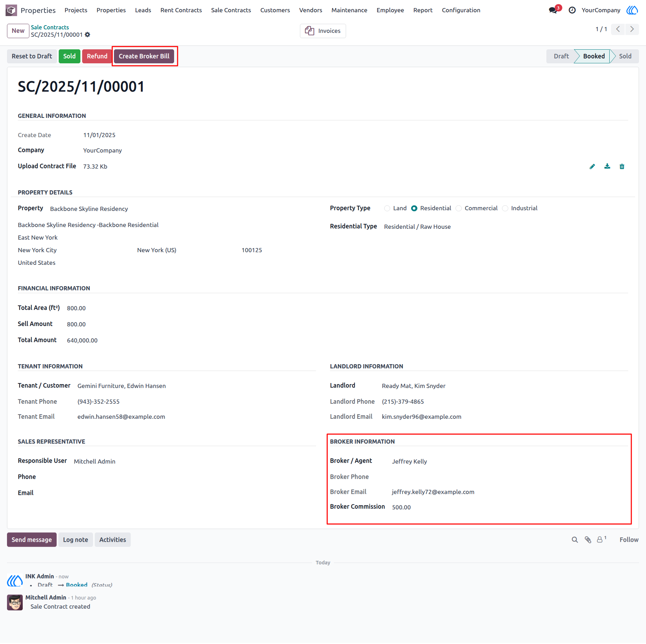This screenshot has height=644, width=646.
Task: Open the Leads menu
Action: (x=143, y=10)
